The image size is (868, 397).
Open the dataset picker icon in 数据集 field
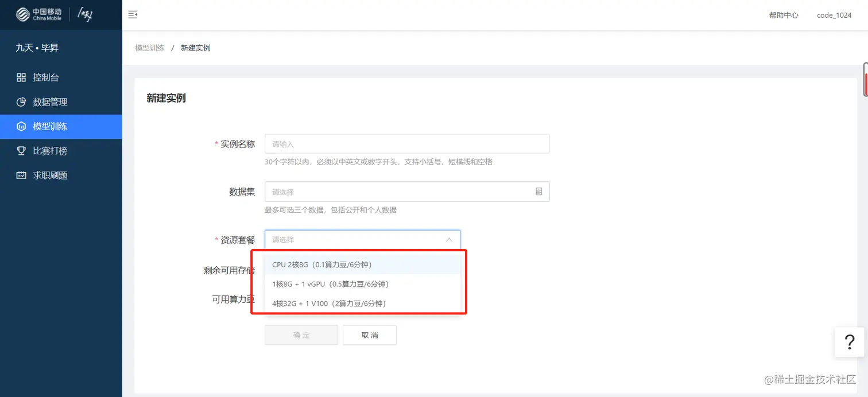pyautogui.click(x=538, y=192)
